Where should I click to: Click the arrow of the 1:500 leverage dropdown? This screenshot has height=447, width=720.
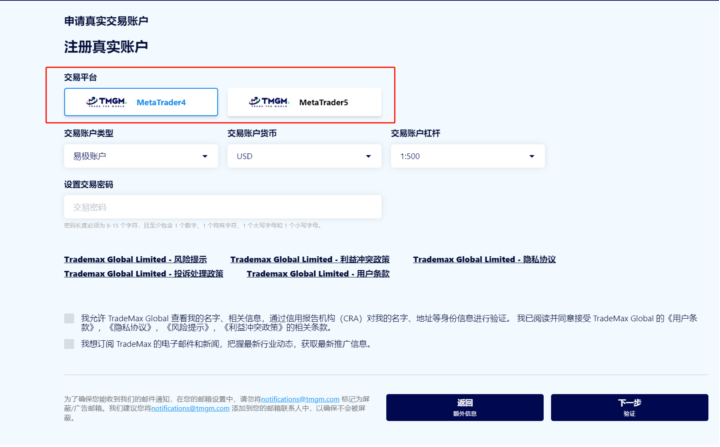(532, 156)
